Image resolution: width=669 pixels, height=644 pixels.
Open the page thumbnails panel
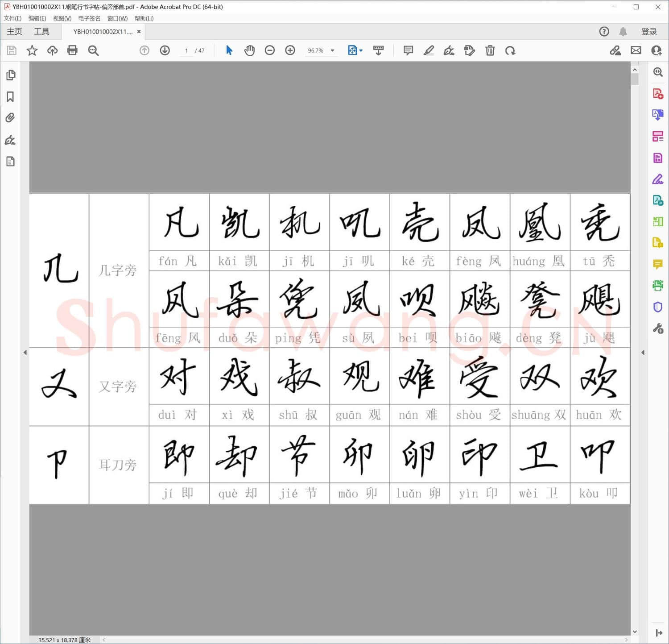(11, 75)
